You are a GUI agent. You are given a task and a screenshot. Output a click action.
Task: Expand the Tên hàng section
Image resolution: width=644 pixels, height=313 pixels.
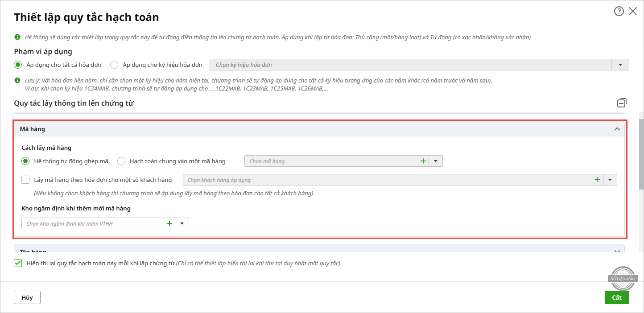[617, 251]
